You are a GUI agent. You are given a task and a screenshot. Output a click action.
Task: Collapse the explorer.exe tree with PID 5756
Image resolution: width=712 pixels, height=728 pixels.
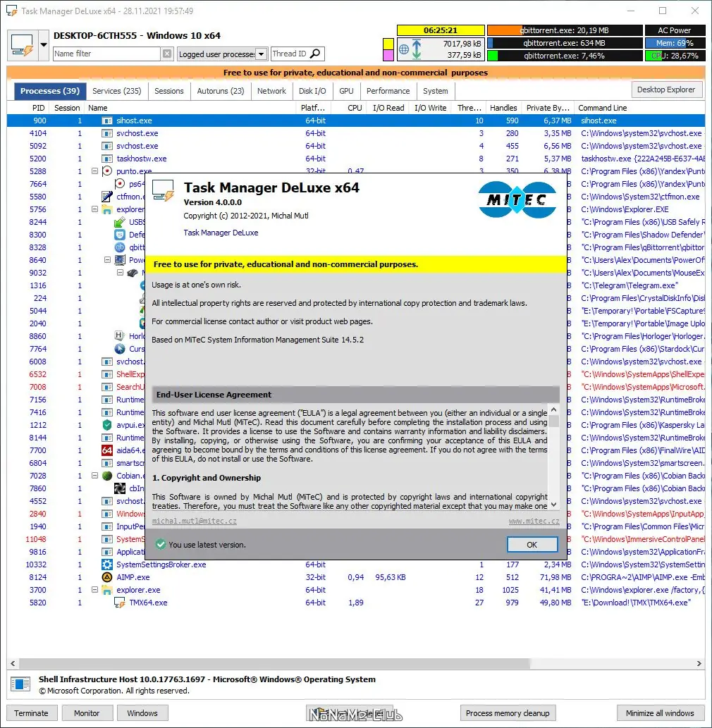[x=94, y=209]
